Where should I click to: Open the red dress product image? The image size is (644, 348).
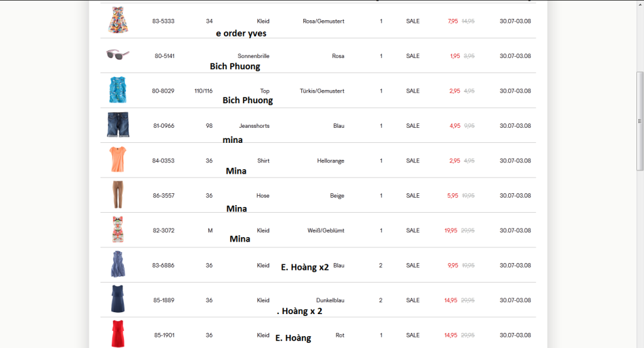[118, 334]
